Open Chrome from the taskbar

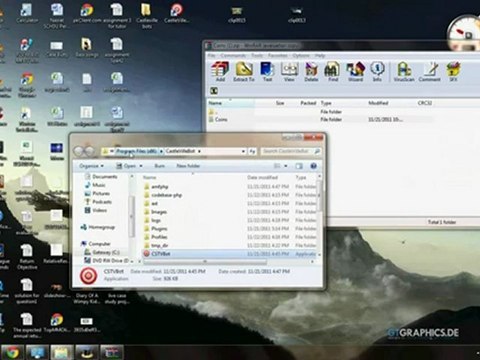point(13,352)
